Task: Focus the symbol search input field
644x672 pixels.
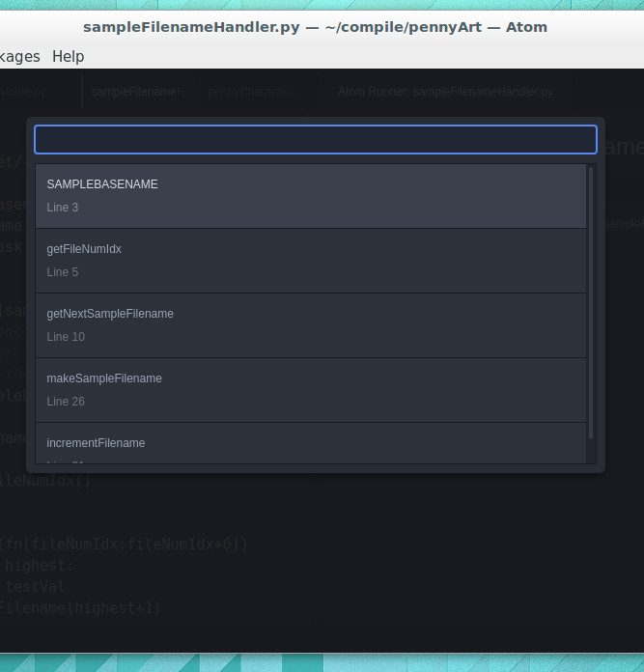Action: click(x=315, y=140)
